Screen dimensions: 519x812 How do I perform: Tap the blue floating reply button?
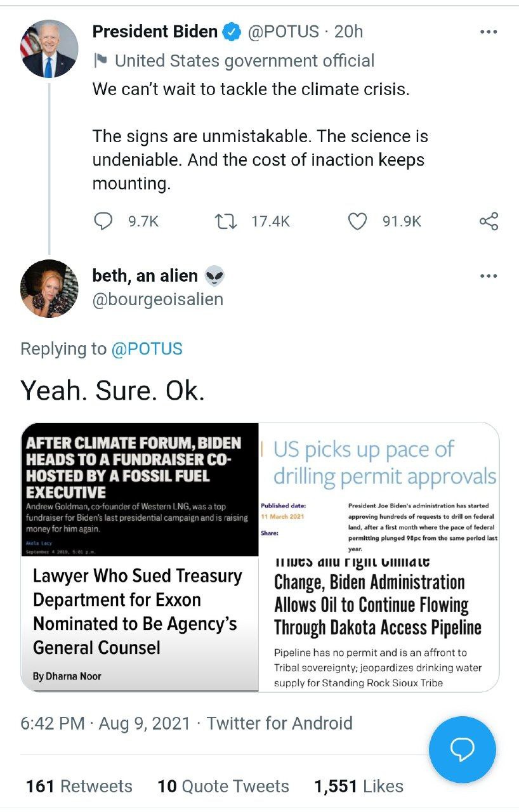(x=462, y=750)
